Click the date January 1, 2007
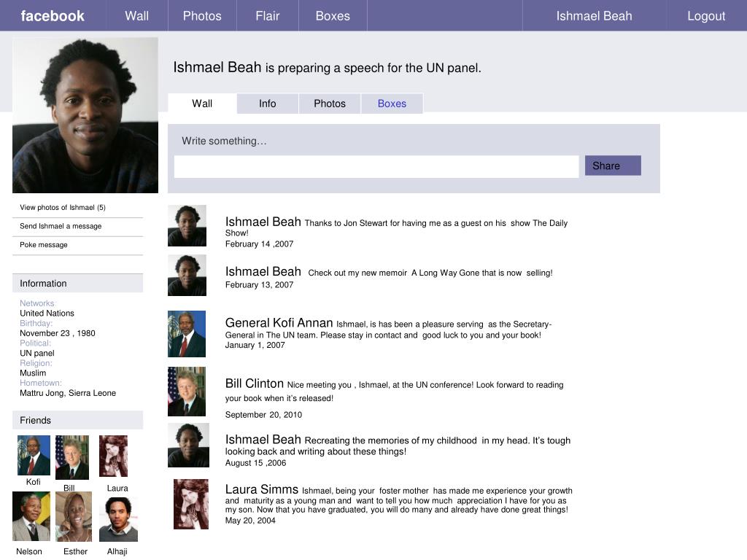This screenshot has width=747, height=560. point(255,345)
